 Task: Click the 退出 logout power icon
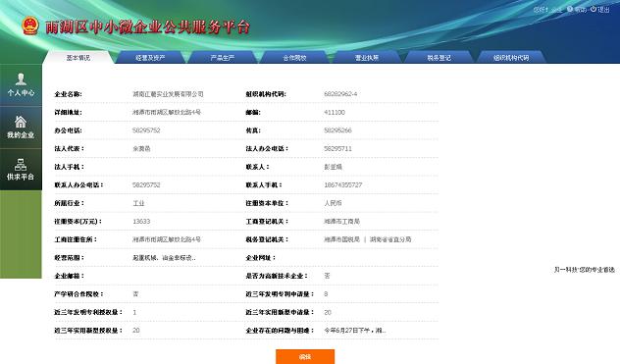594,9
